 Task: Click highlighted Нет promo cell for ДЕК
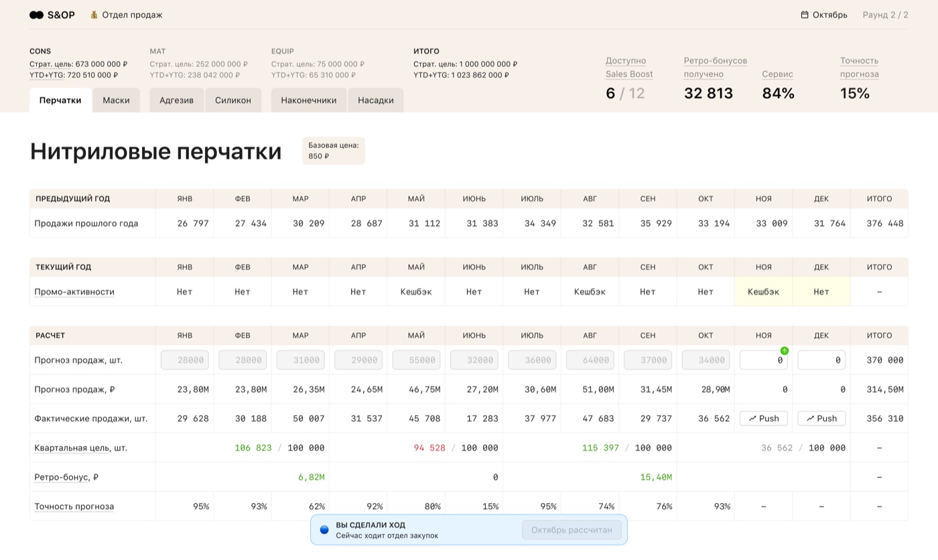coord(821,292)
